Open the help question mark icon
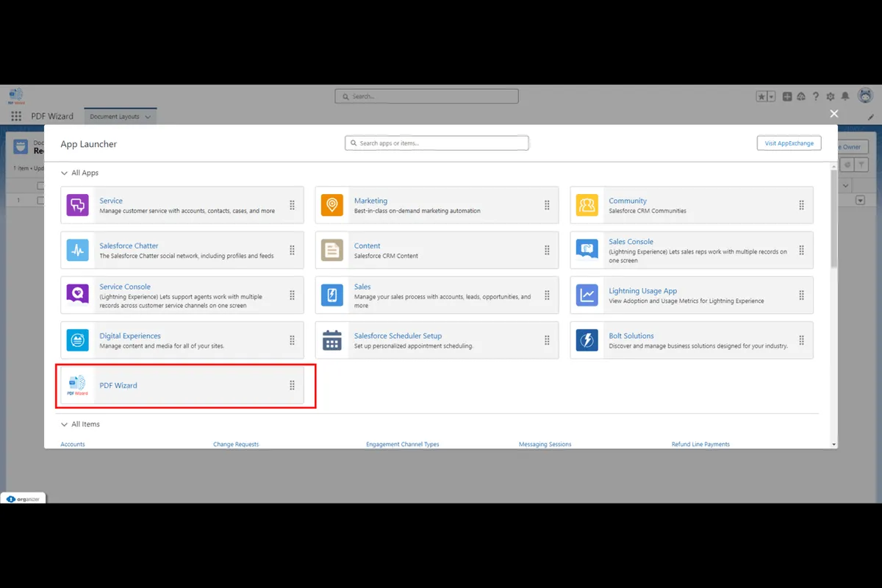Screen dimensions: 882x588 816,96
